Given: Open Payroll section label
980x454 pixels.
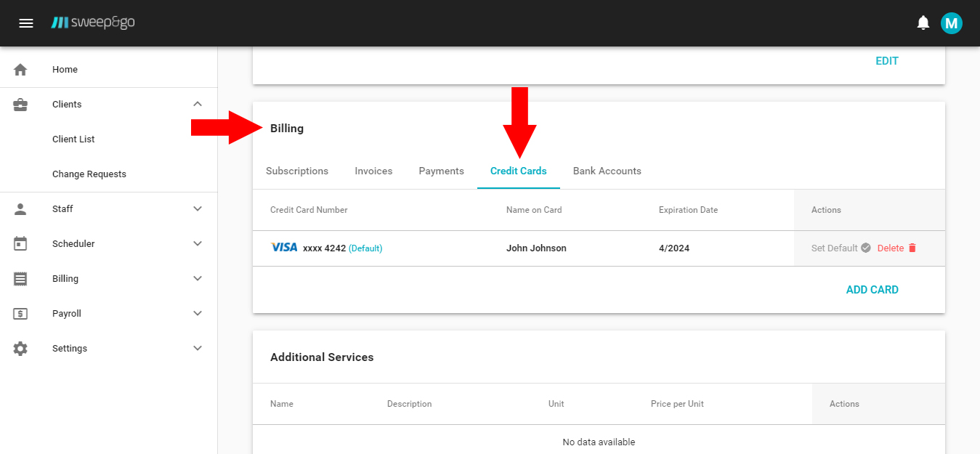Looking at the screenshot, I should (x=67, y=314).
